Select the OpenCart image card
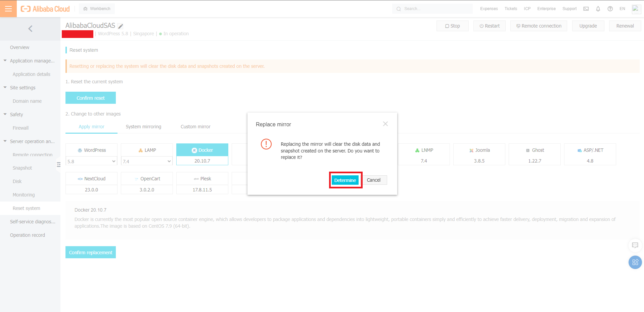The height and width of the screenshot is (312, 644). click(147, 183)
